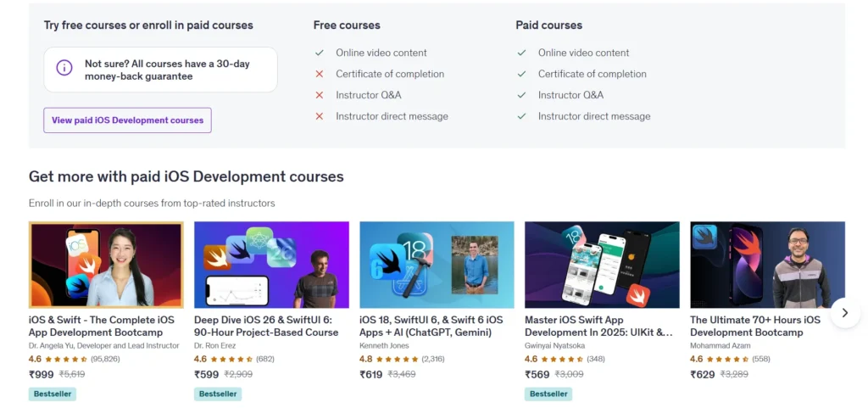
Task: Open the iOS & Swift Complete Bootcamp thumbnail
Action: (x=106, y=265)
